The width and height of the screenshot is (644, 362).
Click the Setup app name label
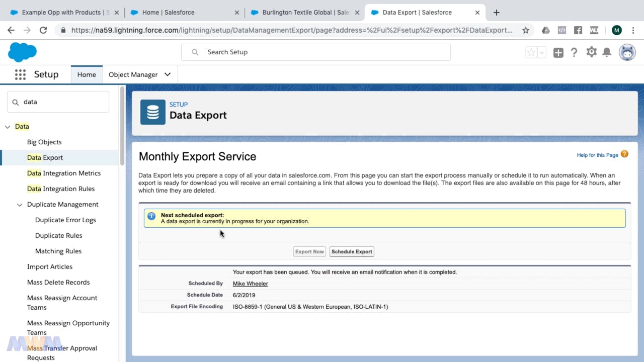46,74
